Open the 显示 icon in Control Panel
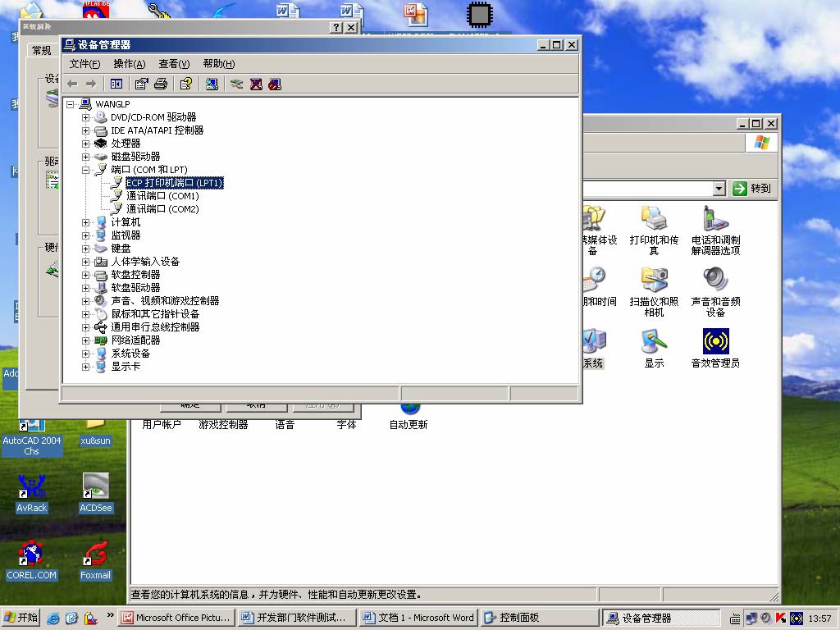 click(654, 348)
